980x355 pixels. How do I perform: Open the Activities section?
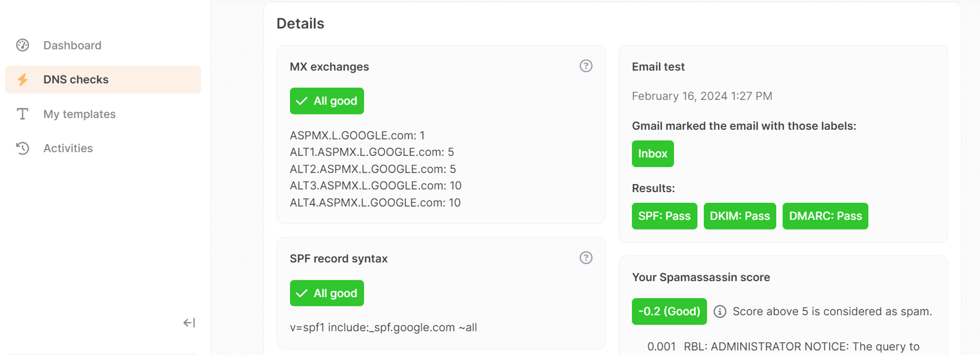tap(68, 148)
